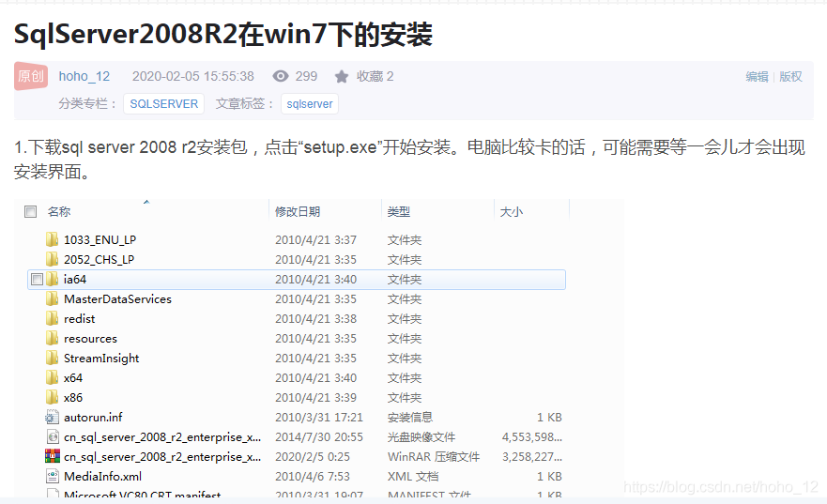The height and width of the screenshot is (504, 827).
Task: Click the 1033_ENU_LP folder icon
Action: coord(52,240)
